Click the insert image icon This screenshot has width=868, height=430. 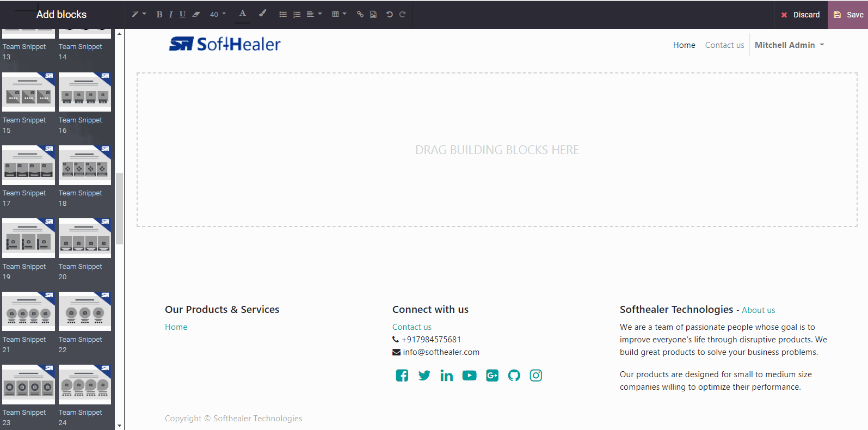pyautogui.click(x=373, y=15)
